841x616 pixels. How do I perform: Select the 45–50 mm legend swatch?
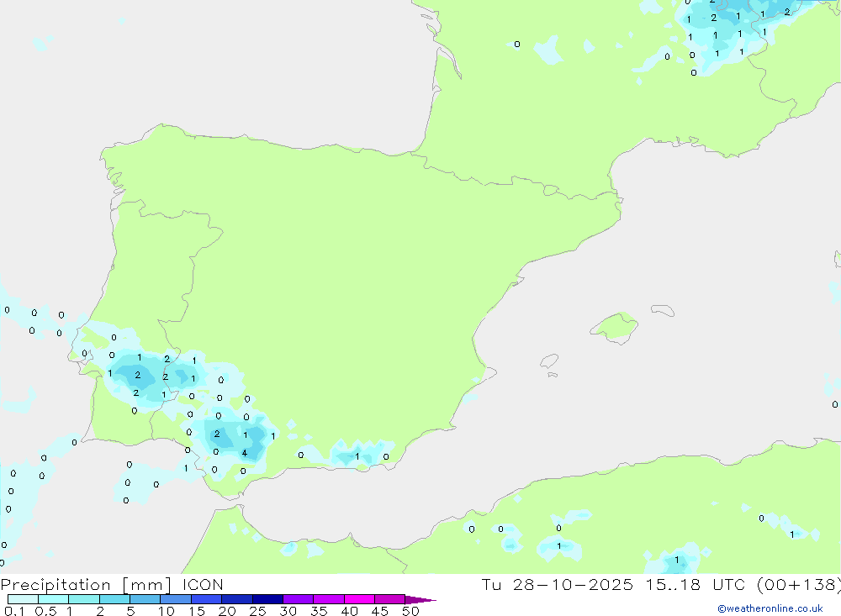coord(390,599)
